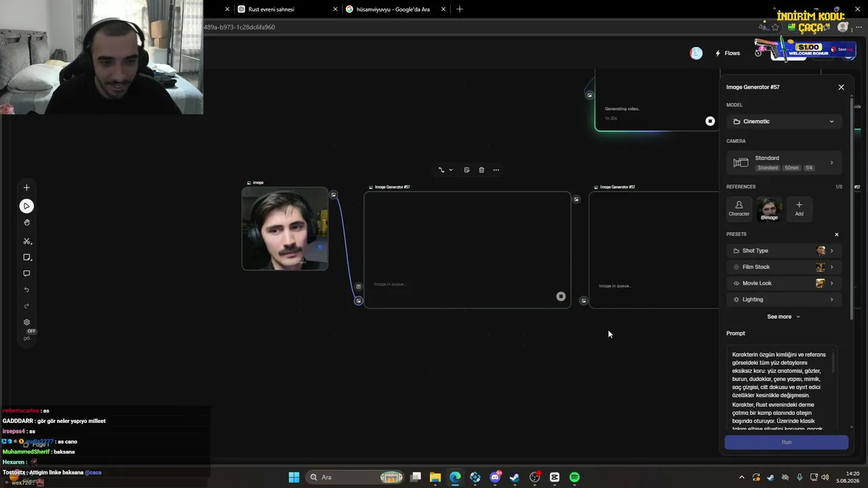This screenshot has width=868, height=488.
Task: Open Discord from the taskbar
Action: click(495, 477)
